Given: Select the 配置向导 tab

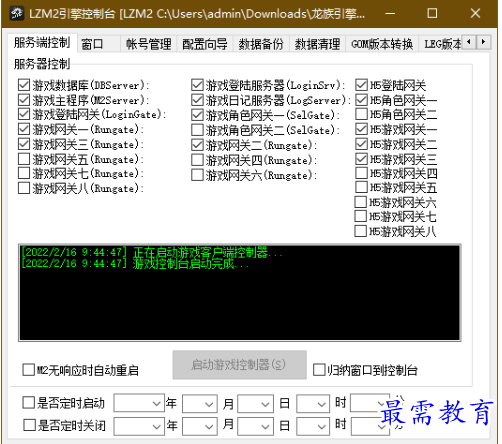Looking at the screenshot, I should [x=205, y=44].
